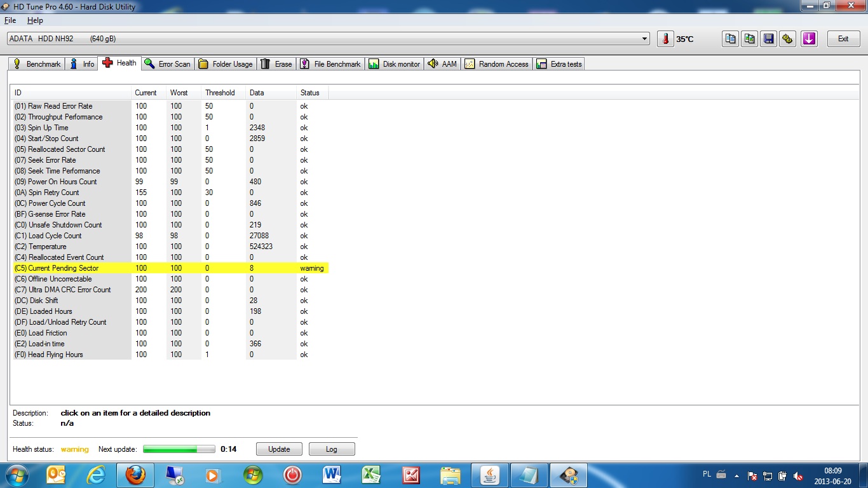This screenshot has height=488, width=868.
Task: Click the Worst column header
Action: coord(184,93)
